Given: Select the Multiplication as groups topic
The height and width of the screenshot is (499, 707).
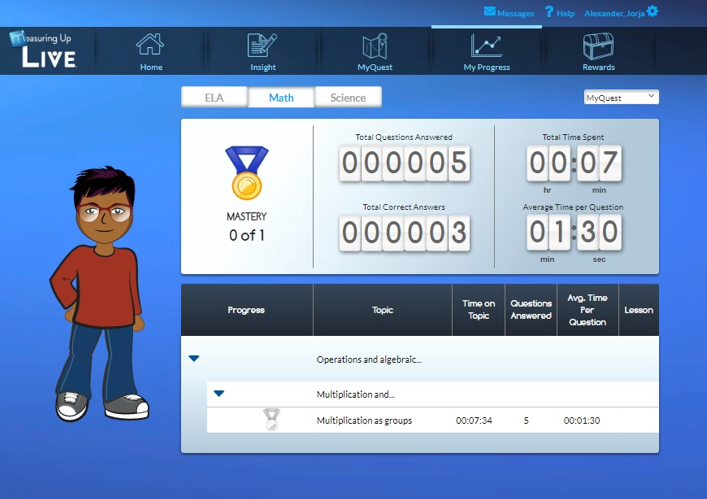Looking at the screenshot, I should [x=364, y=421].
